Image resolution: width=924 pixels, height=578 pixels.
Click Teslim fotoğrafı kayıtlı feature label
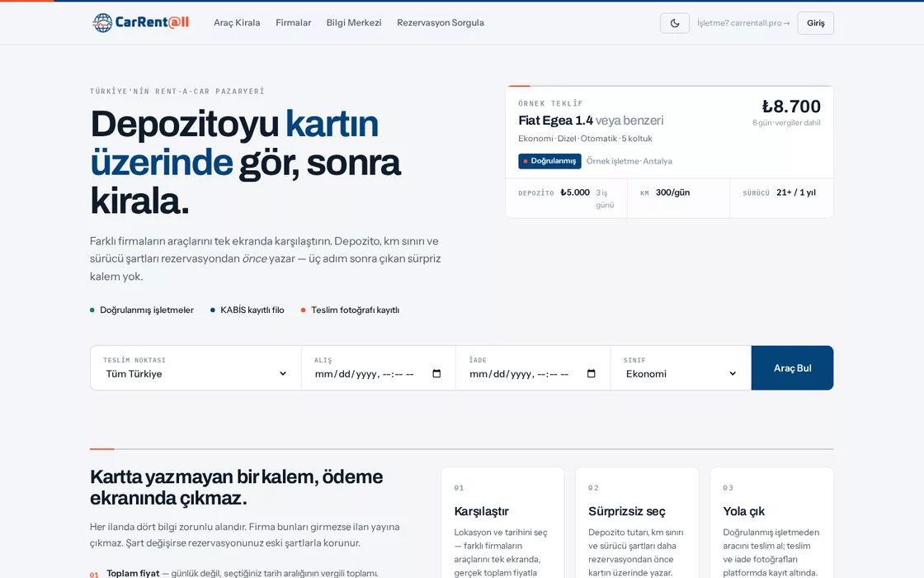(356, 310)
